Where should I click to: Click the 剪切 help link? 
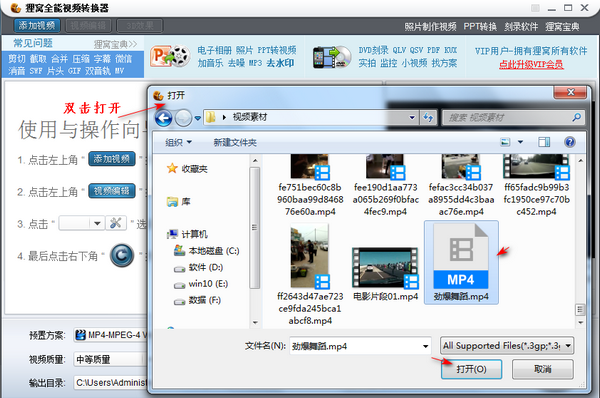16,59
